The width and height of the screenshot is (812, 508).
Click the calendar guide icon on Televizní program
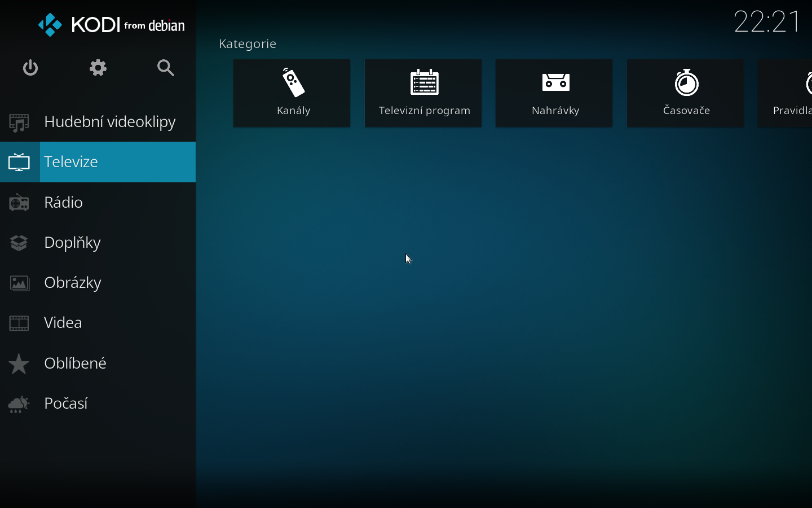[x=424, y=82]
